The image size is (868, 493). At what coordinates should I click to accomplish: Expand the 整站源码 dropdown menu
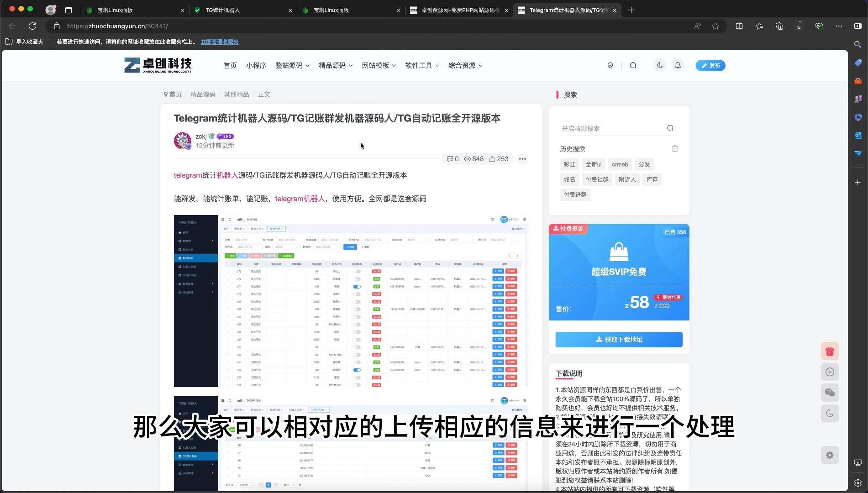click(x=292, y=65)
